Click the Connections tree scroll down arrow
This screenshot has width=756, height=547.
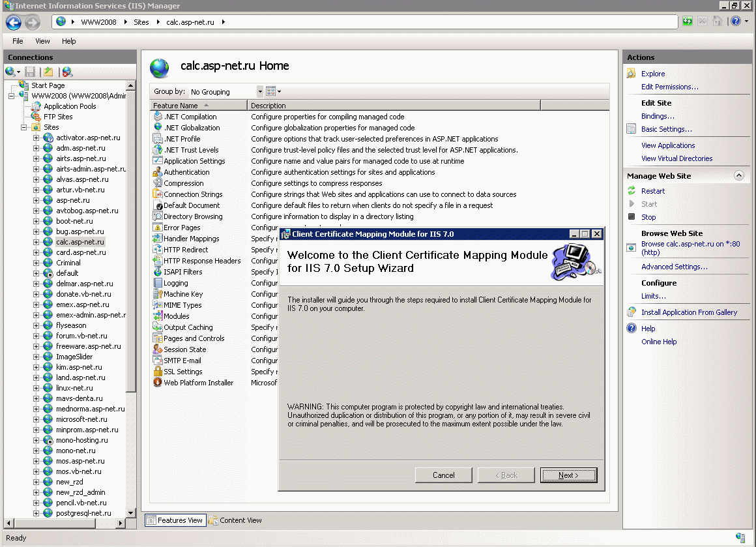click(x=130, y=512)
